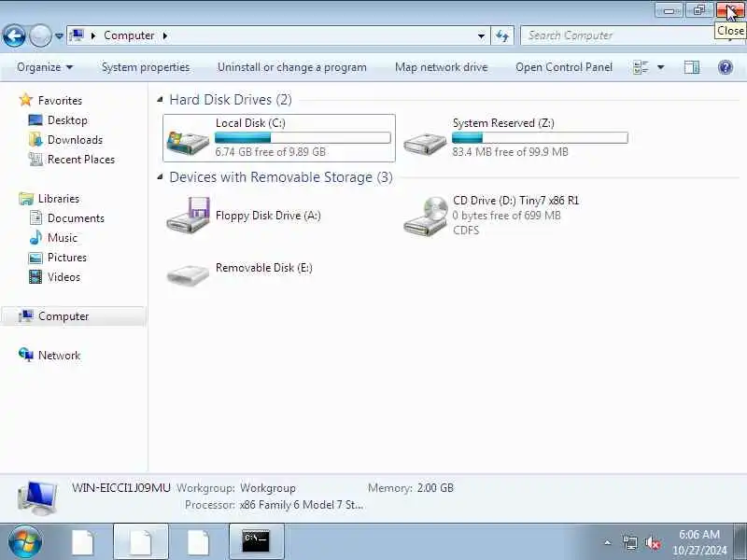The height and width of the screenshot is (560, 747).
Task: Select Recent Places in Favorites
Action: coord(81,159)
